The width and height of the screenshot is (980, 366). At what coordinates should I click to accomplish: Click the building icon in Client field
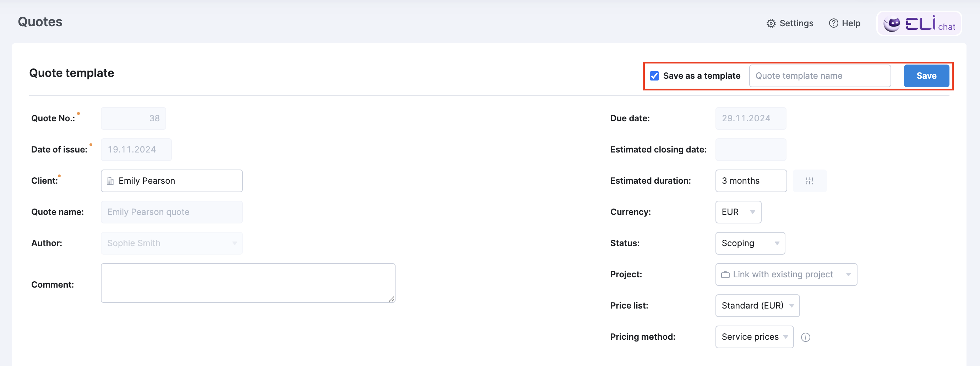tap(110, 181)
